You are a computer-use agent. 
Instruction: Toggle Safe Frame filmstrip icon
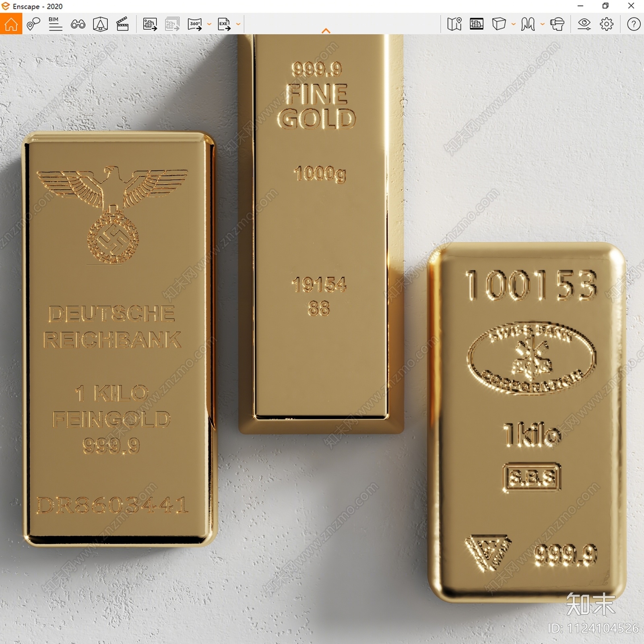pyautogui.click(x=477, y=24)
